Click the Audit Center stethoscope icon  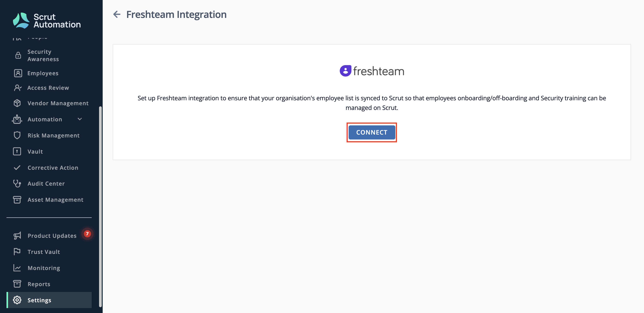pos(17,184)
